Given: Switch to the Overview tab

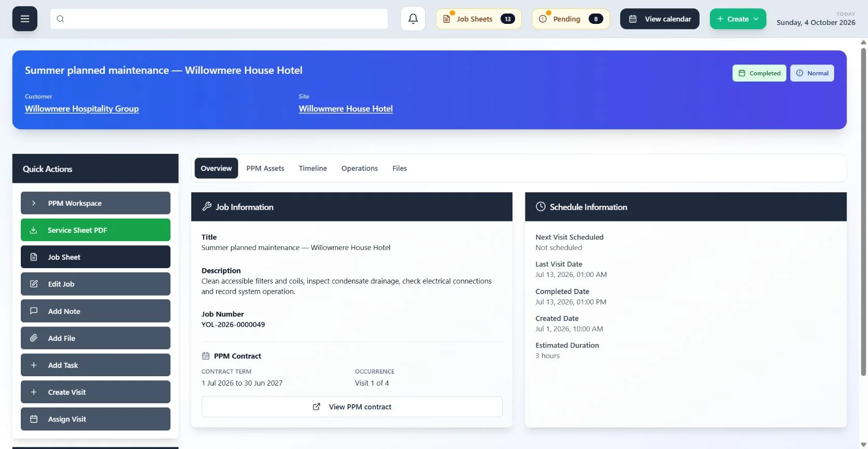Looking at the screenshot, I should pyautogui.click(x=216, y=168).
